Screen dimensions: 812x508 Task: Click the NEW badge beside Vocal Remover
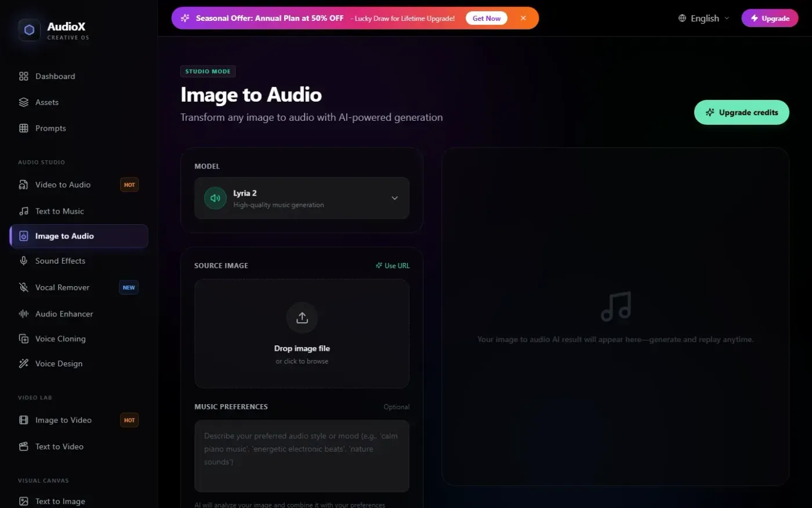pyautogui.click(x=129, y=287)
